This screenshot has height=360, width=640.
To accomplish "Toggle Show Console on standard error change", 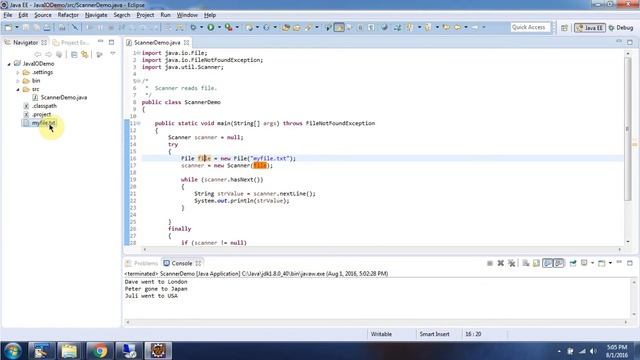I will [558, 263].
